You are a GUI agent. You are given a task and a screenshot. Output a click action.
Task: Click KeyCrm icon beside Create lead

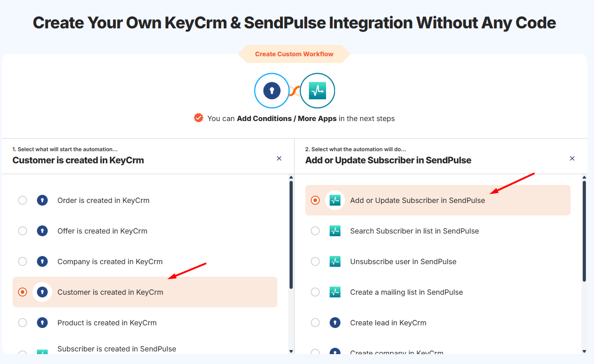coord(335,323)
